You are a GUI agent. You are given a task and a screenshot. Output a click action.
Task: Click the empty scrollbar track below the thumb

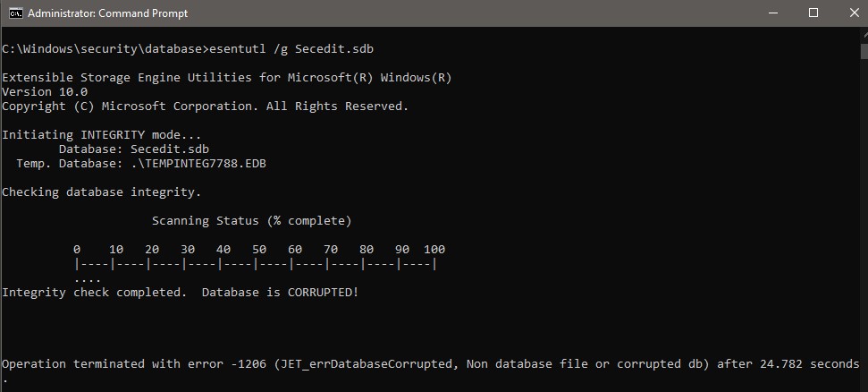point(864,222)
